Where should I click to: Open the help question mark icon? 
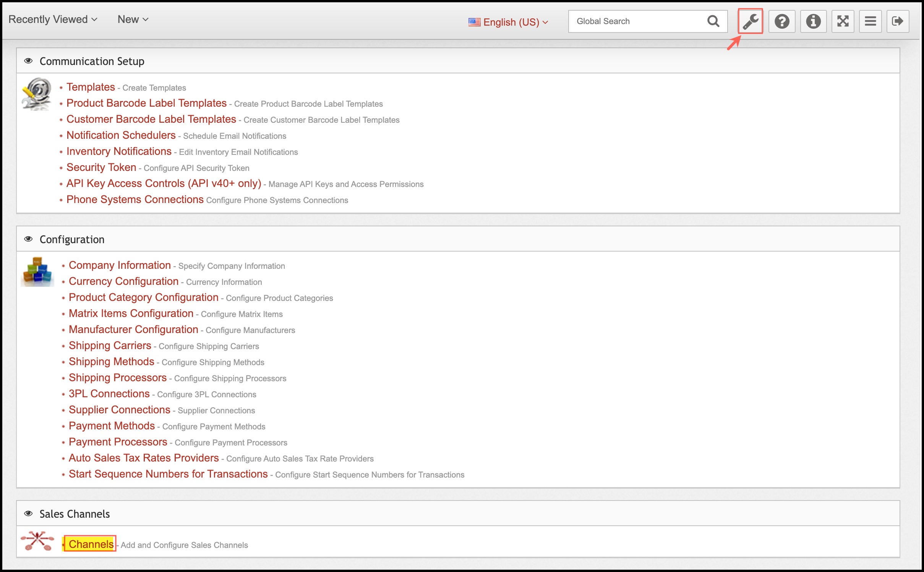782,21
